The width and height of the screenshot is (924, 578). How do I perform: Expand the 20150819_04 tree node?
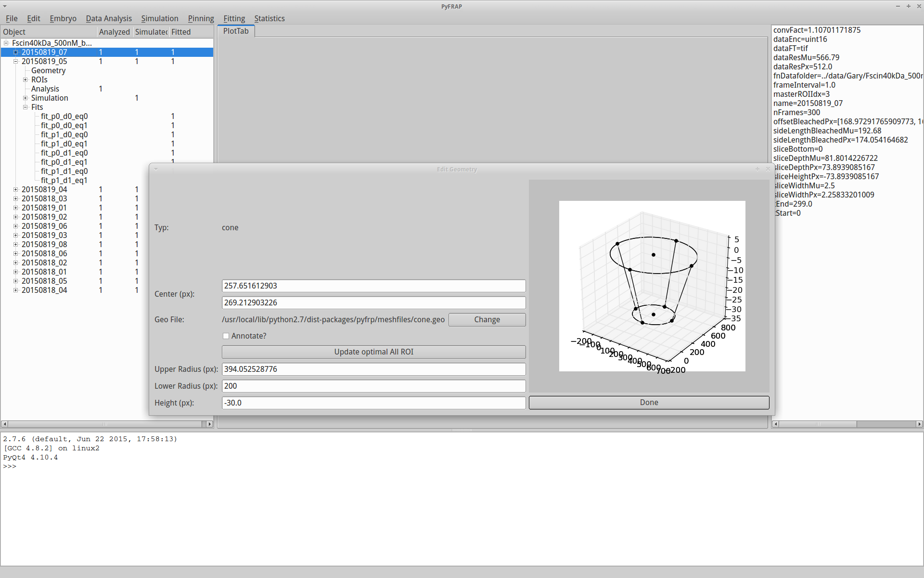[x=16, y=189]
